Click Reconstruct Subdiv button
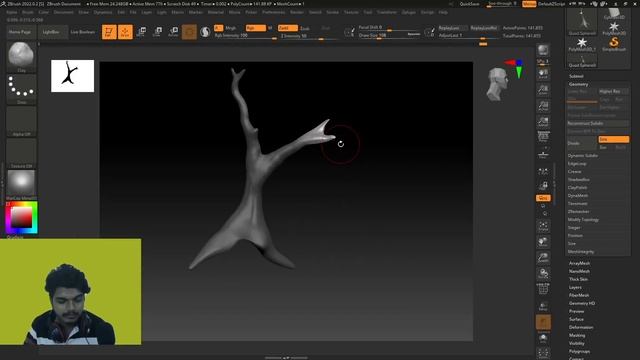 598,123
